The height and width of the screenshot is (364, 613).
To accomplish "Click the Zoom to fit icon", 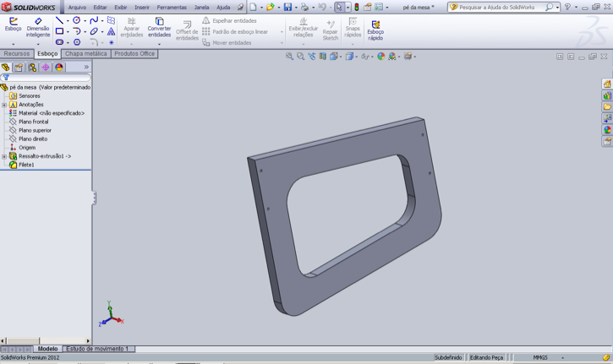I will click(x=289, y=57).
